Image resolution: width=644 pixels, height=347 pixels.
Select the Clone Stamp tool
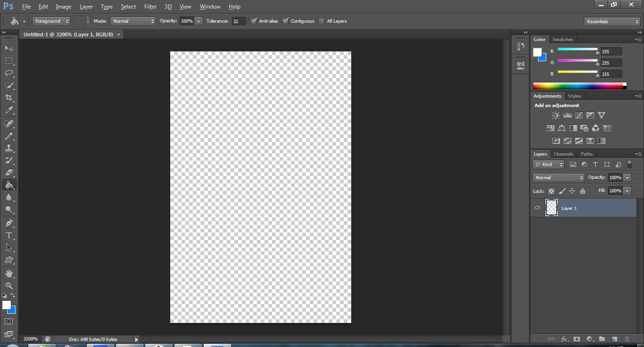click(x=9, y=148)
